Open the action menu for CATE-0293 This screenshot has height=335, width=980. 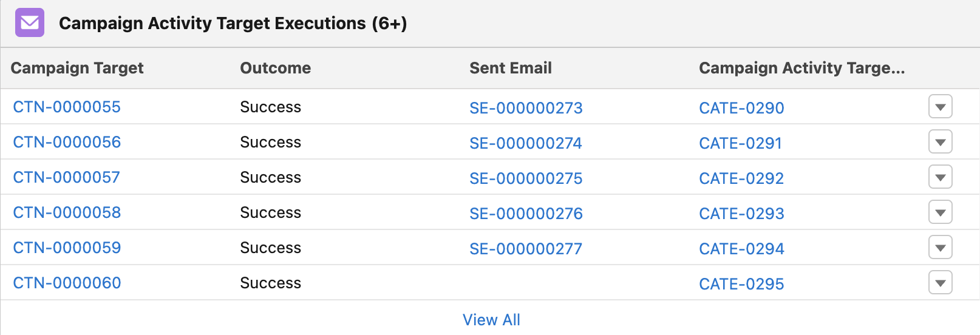(940, 213)
